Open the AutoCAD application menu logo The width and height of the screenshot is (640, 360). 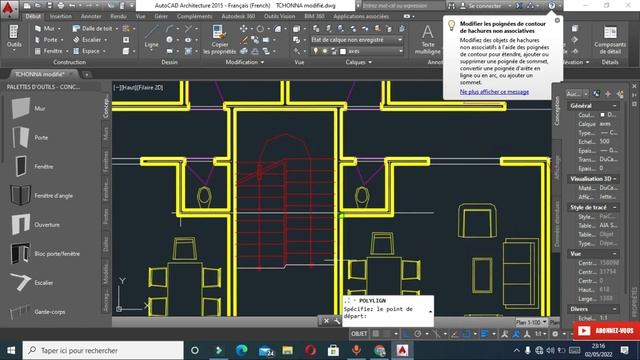[9, 9]
